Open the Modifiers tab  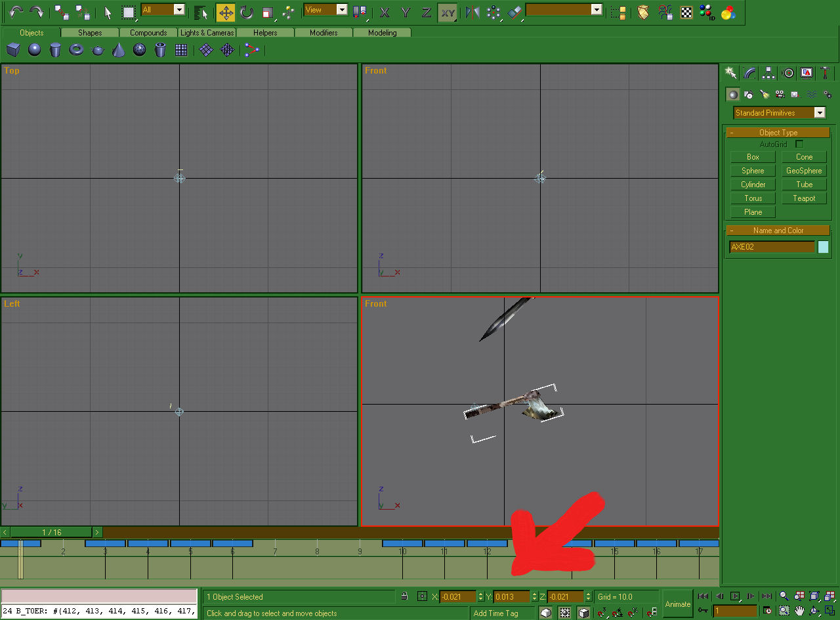point(324,33)
